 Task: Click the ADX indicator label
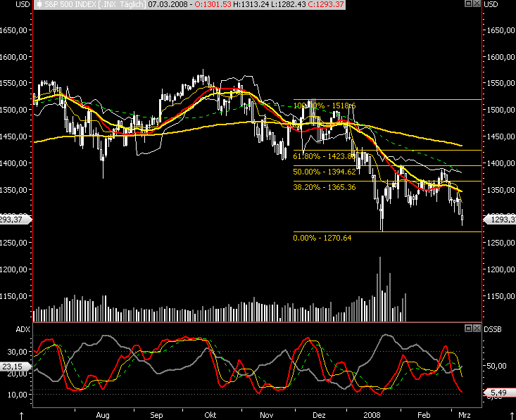[23, 329]
